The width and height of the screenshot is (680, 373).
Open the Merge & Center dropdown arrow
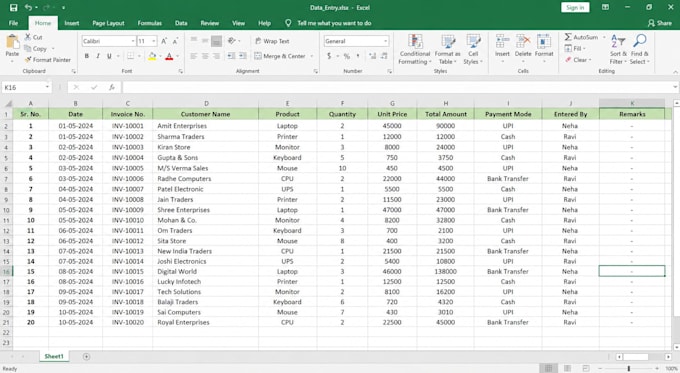tap(312, 56)
